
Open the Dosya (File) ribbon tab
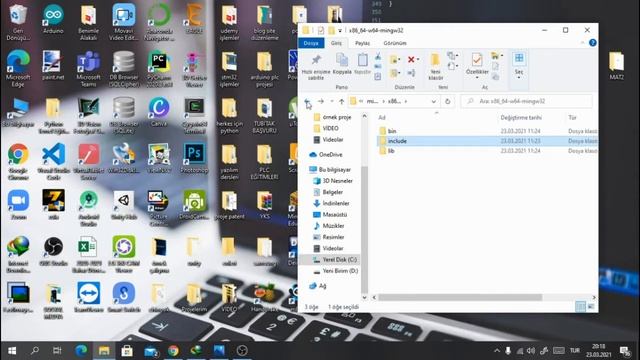[311, 43]
